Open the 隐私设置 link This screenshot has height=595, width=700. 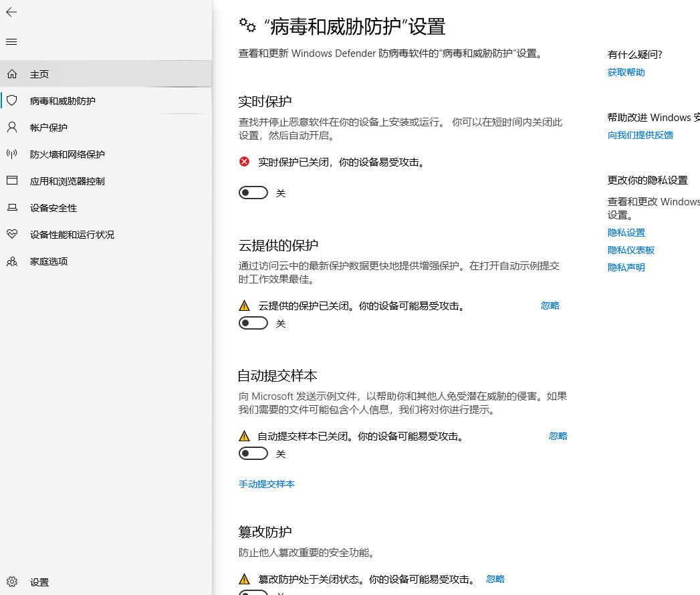pyautogui.click(x=626, y=232)
